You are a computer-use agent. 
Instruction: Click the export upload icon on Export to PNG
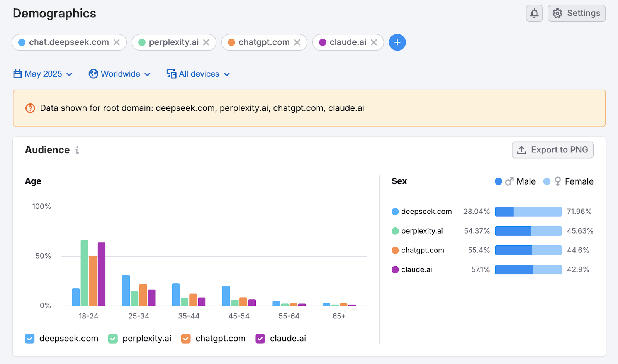[x=522, y=150]
